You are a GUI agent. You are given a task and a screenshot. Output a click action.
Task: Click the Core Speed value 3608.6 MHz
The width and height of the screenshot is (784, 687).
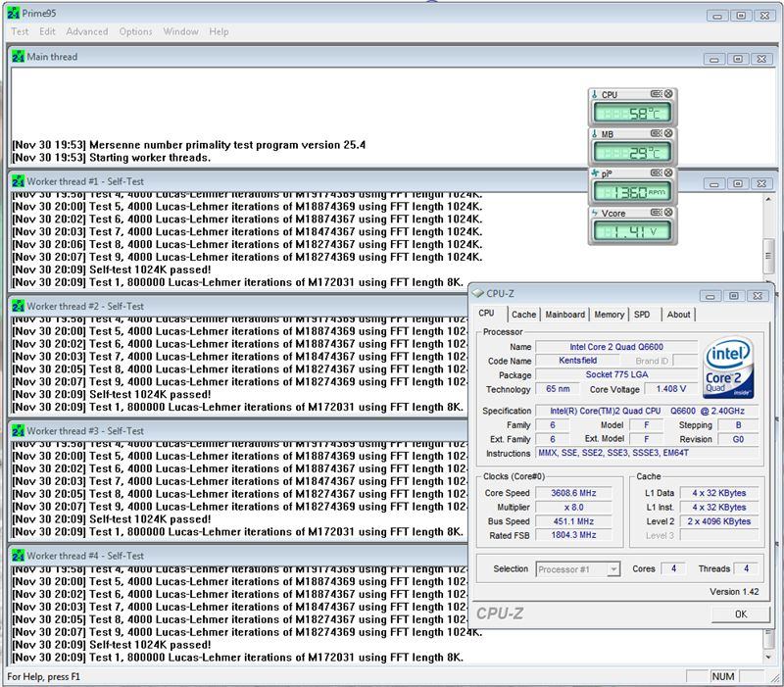coord(573,493)
